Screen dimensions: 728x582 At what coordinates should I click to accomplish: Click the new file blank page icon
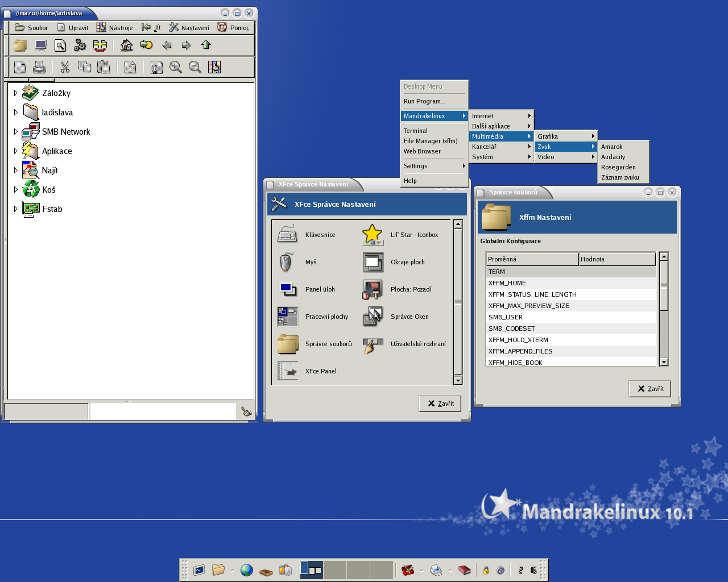[x=20, y=67]
